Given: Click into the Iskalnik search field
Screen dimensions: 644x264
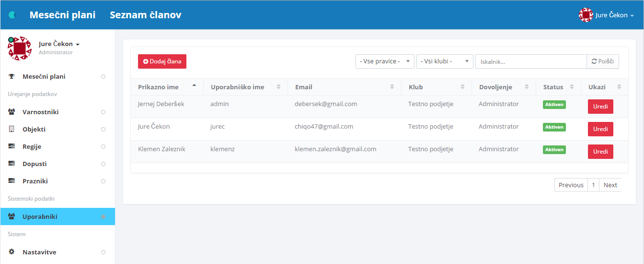Looking at the screenshot, I should [x=530, y=61].
